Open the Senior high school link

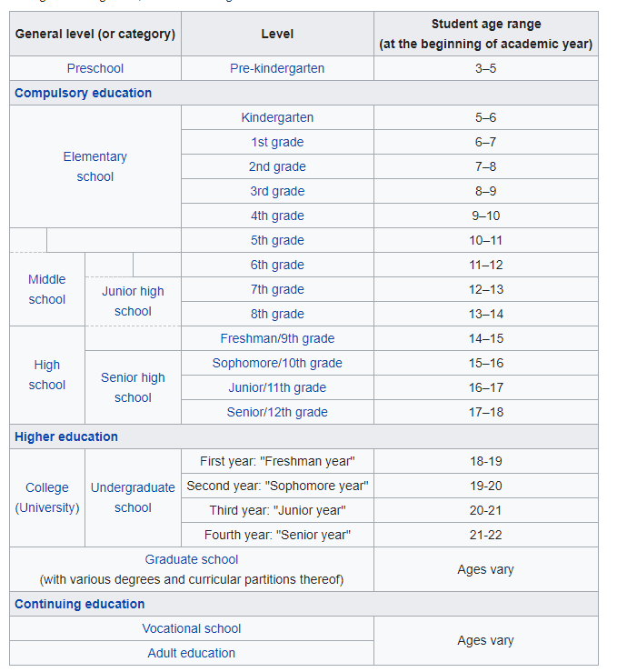click(x=133, y=387)
